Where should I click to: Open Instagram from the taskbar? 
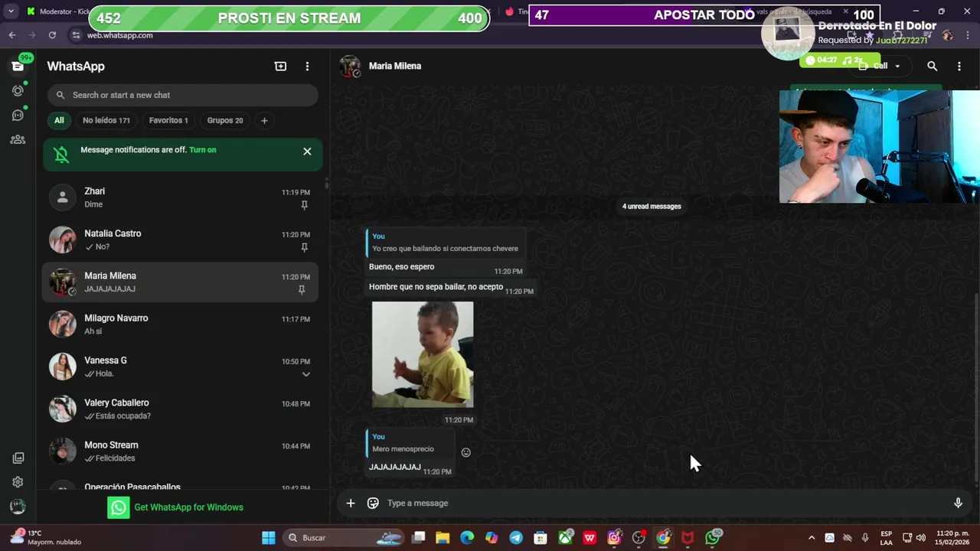coord(614,538)
